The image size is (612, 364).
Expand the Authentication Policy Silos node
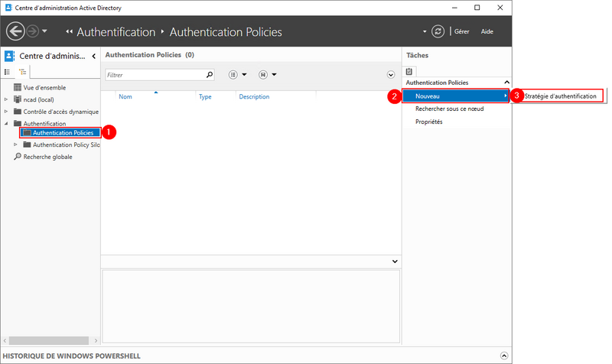[x=16, y=145]
